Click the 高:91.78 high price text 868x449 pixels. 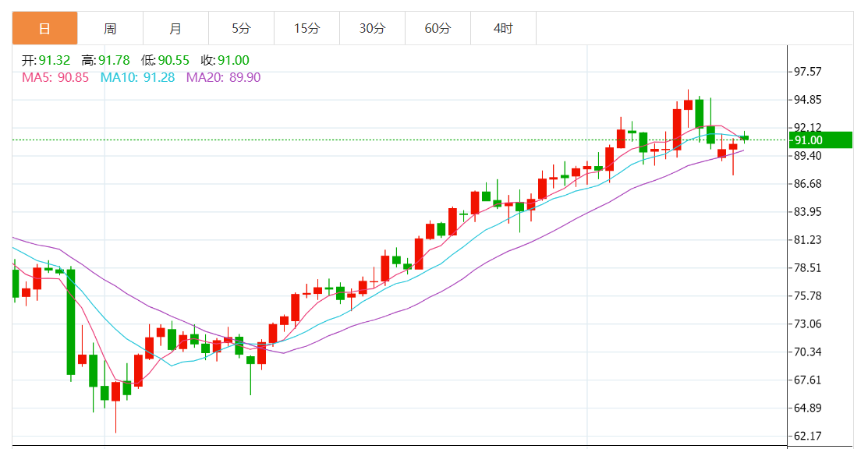[x=105, y=61]
